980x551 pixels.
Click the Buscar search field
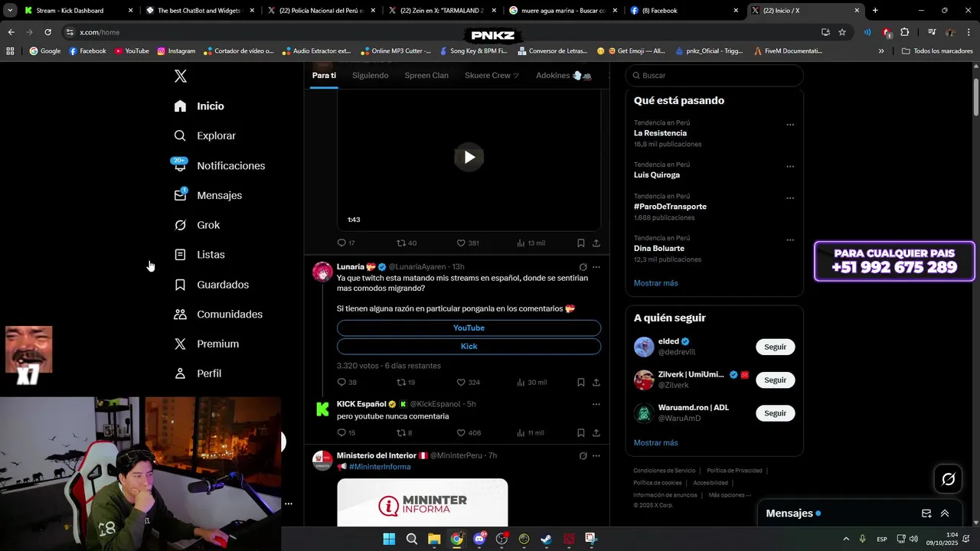point(714,76)
